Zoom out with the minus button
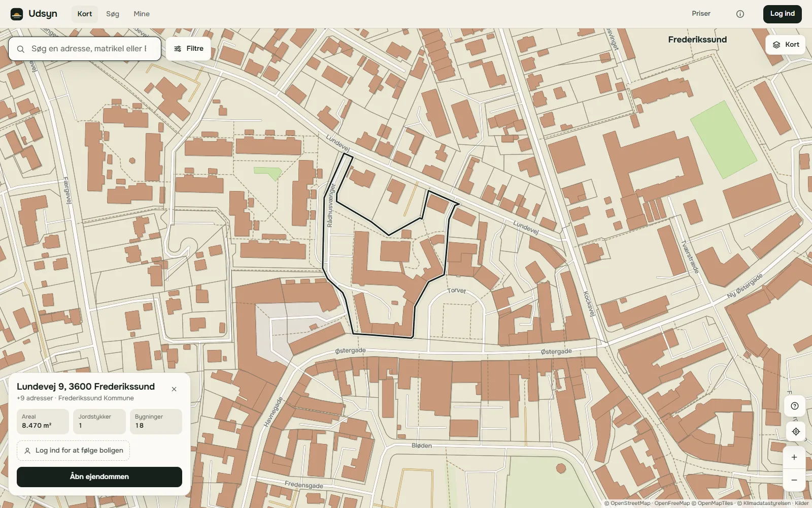Screen dimensions: 812x508 [x=794, y=480]
